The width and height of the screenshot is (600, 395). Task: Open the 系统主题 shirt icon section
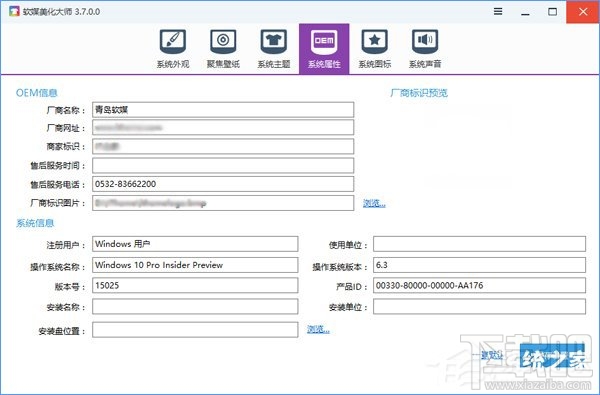coord(274,49)
